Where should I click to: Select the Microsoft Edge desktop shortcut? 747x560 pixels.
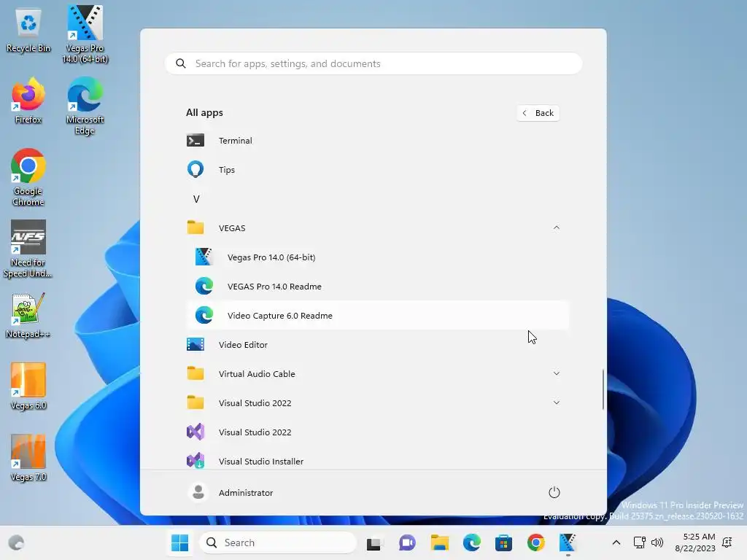click(x=85, y=106)
